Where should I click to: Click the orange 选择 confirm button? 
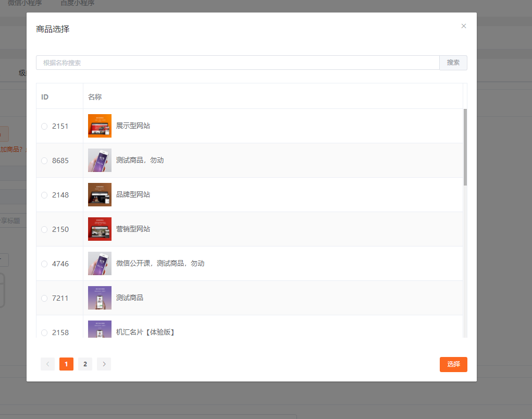coord(453,364)
